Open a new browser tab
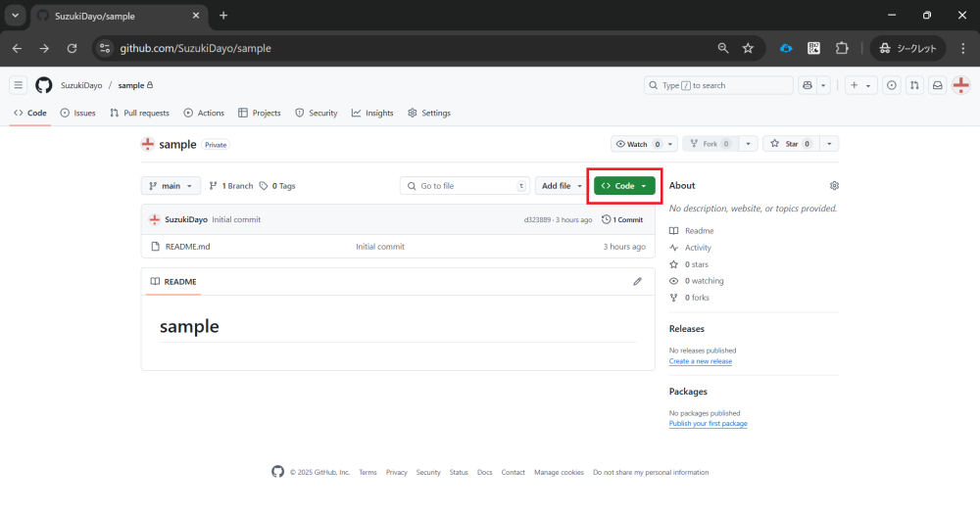Viewport: 980px width, 514px height. click(223, 16)
